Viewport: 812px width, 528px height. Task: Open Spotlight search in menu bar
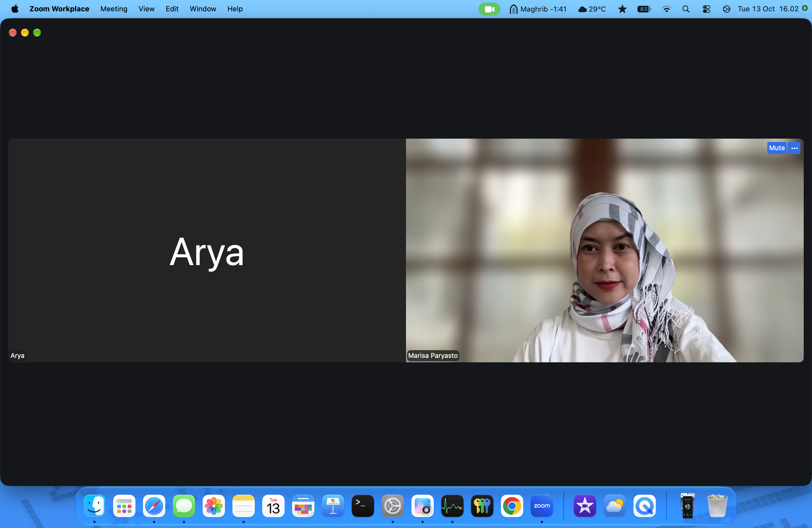click(x=686, y=9)
